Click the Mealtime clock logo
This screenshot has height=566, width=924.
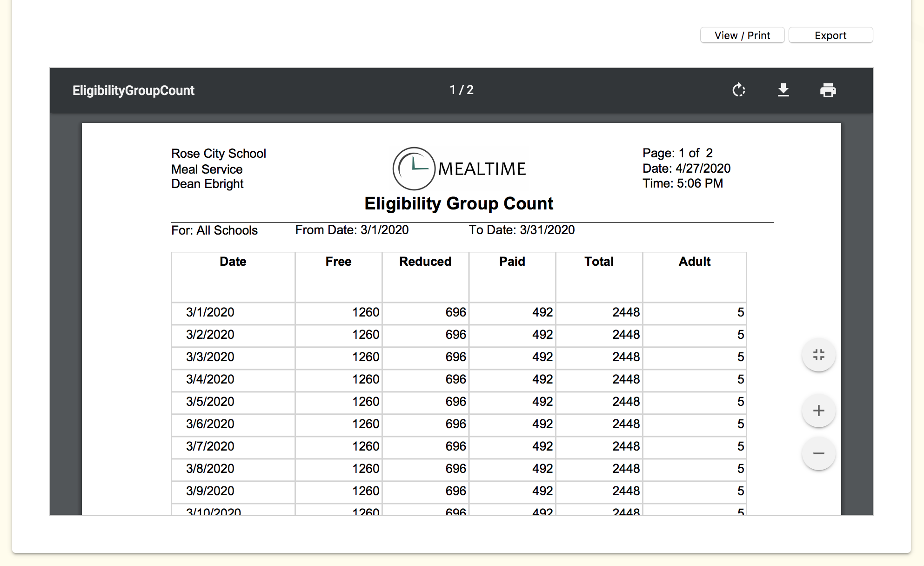414,168
